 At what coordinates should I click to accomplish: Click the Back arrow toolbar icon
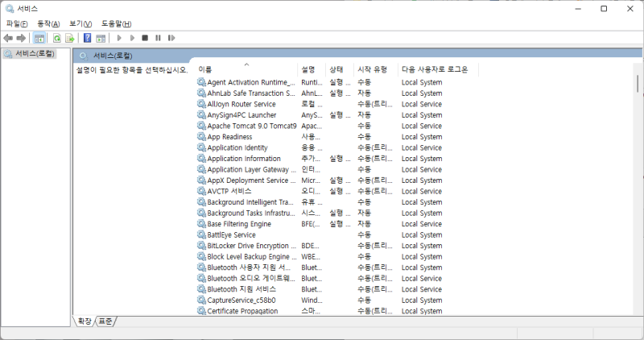pyautogui.click(x=8, y=38)
